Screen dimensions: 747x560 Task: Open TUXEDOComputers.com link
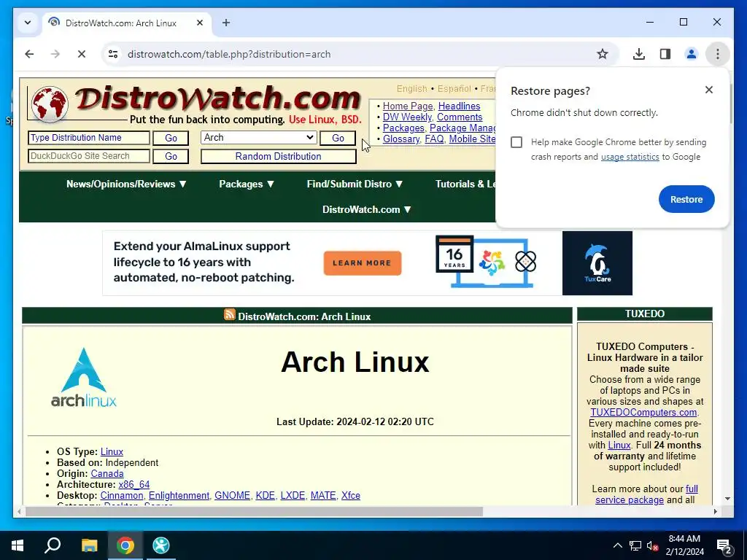[x=643, y=413]
